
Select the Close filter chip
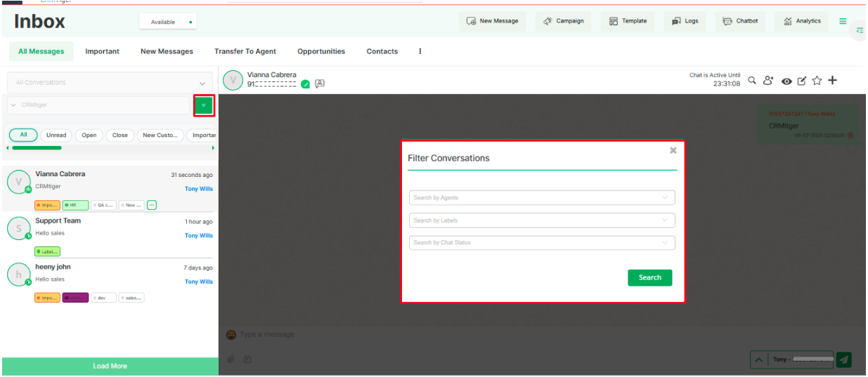[120, 135]
